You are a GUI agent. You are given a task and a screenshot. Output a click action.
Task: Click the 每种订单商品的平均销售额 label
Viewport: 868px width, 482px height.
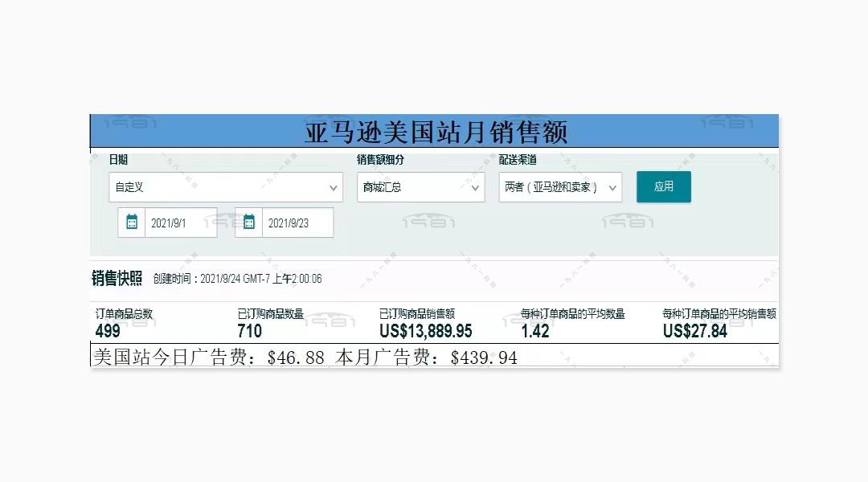pyautogui.click(x=719, y=314)
